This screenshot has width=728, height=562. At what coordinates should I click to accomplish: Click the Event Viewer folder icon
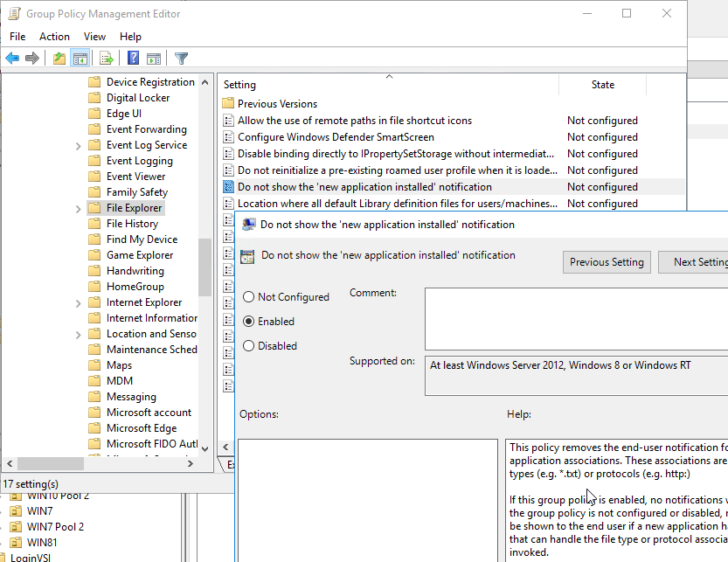(94, 177)
